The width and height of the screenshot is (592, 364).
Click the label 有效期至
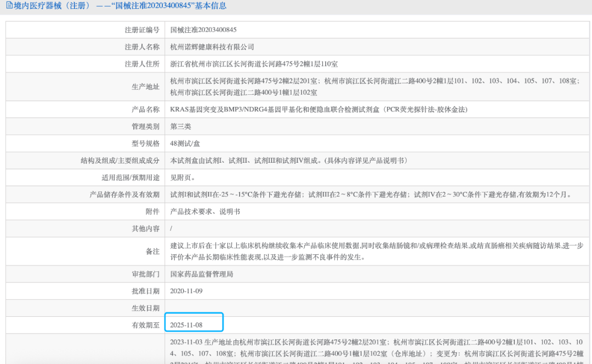[x=145, y=325]
